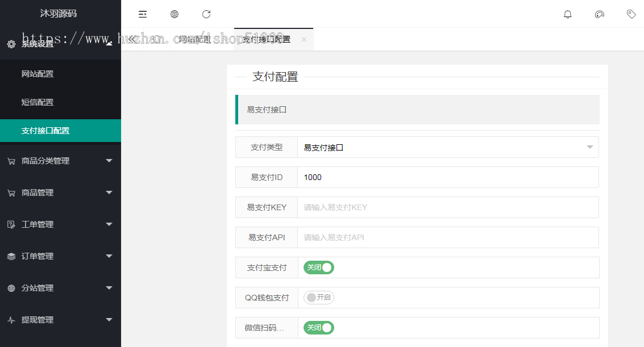The image size is (644, 347).
Task: Click the 易支付KEY input field
Action: pyautogui.click(x=448, y=207)
